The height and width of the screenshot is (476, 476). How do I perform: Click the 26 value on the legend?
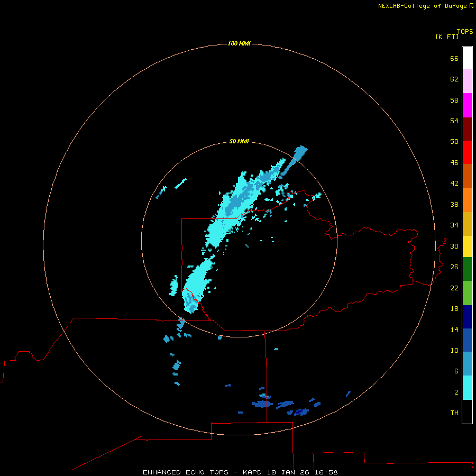[454, 267]
